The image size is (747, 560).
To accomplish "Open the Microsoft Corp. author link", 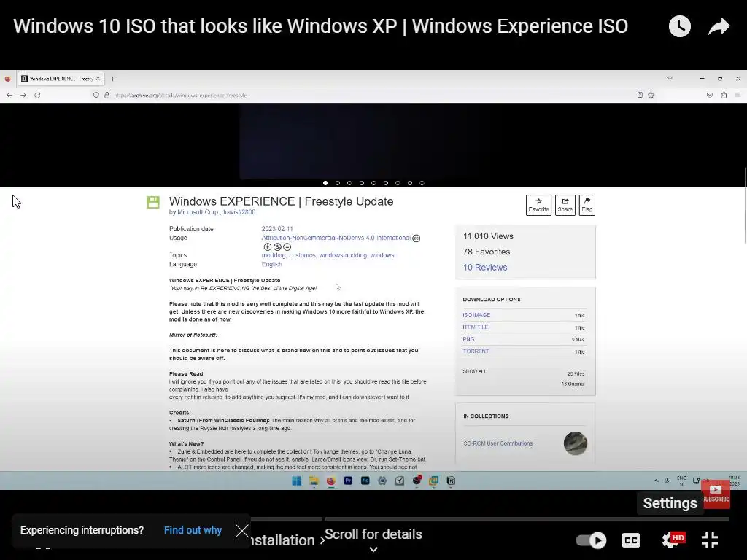I will click(198, 212).
